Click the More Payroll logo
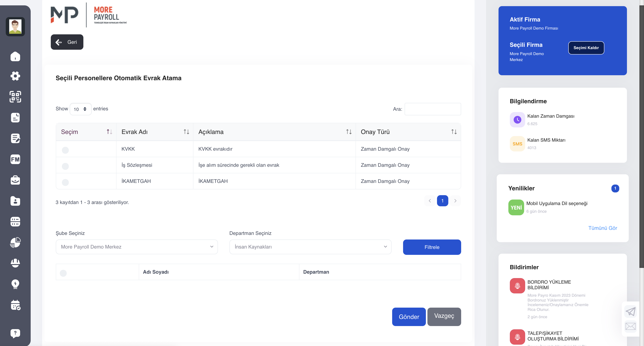The image size is (644, 346). [89, 15]
